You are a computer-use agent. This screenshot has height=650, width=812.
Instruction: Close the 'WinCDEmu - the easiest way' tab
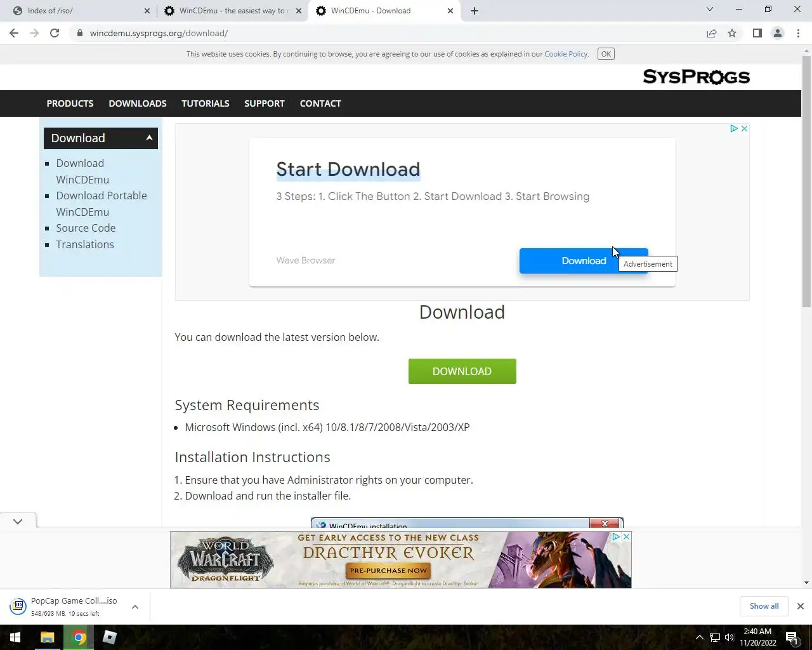[299, 11]
